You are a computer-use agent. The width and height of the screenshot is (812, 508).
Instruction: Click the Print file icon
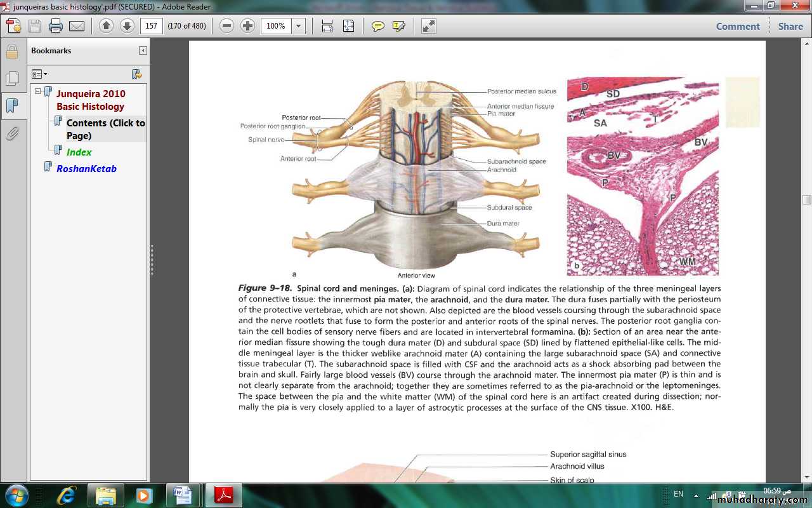coord(56,26)
